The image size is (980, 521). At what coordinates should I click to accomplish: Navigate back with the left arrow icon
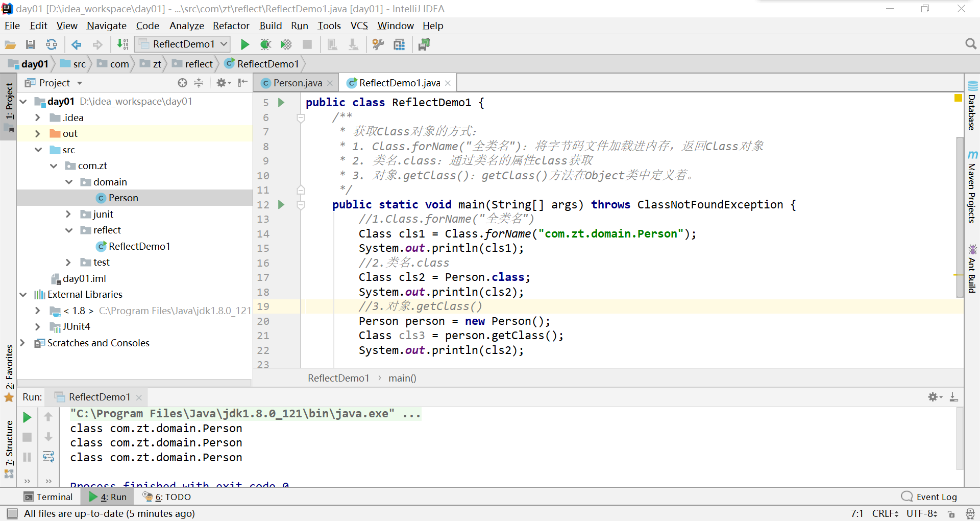pos(77,44)
